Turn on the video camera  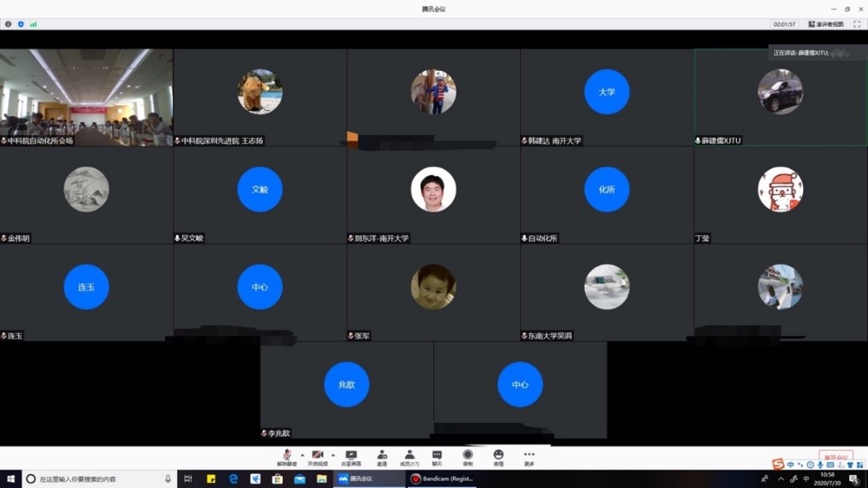point(317,457)
